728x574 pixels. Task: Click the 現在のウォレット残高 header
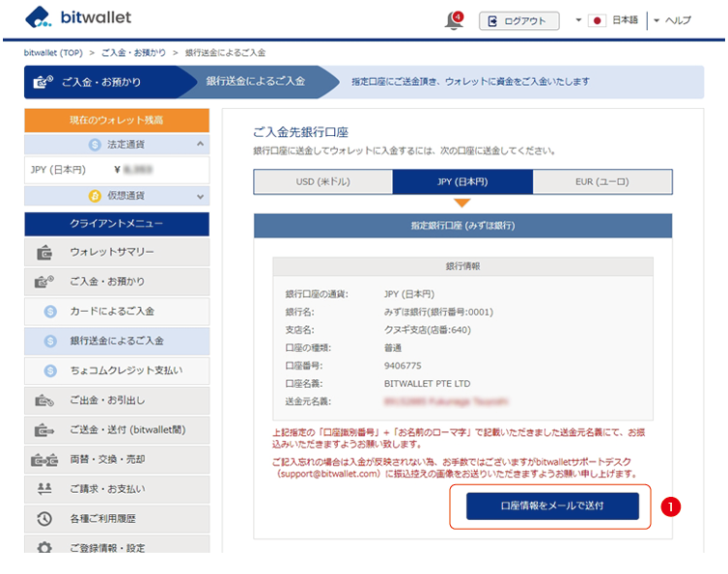[117, 121]
